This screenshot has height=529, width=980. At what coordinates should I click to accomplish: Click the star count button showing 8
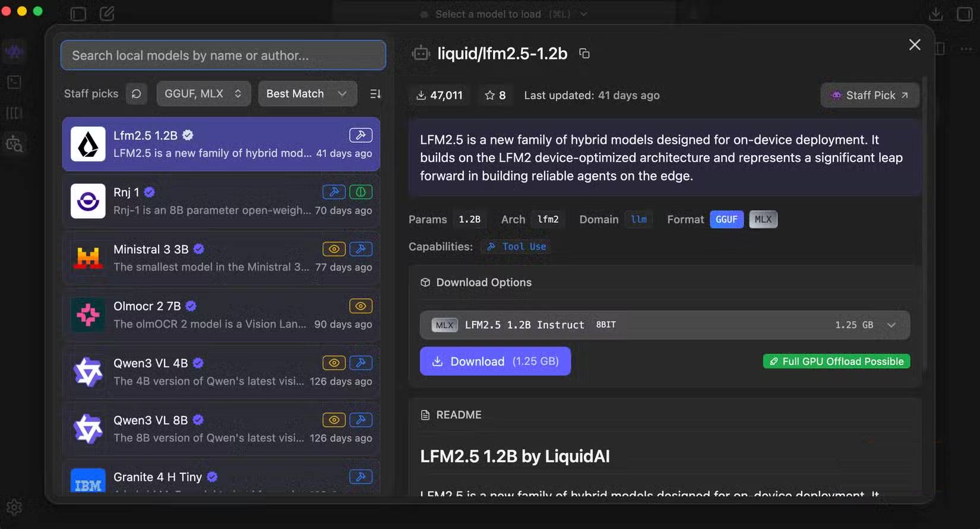(495, 95)
